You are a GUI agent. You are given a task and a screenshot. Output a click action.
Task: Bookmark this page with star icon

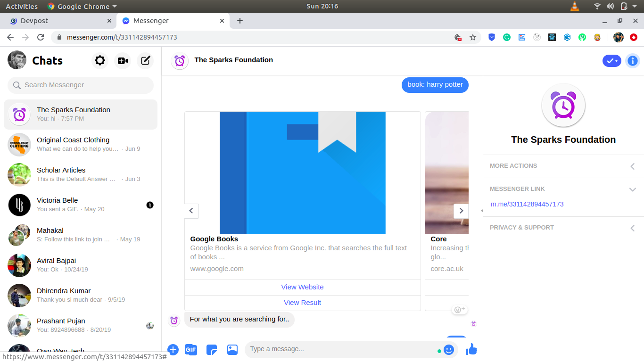[473, 37]
